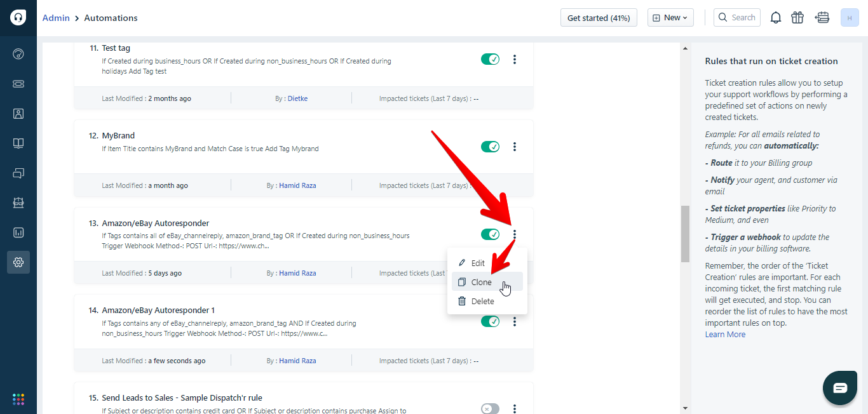The image size is (868, 414).
Task: Open the chat support widget
Action: click(x=840, y=387)
